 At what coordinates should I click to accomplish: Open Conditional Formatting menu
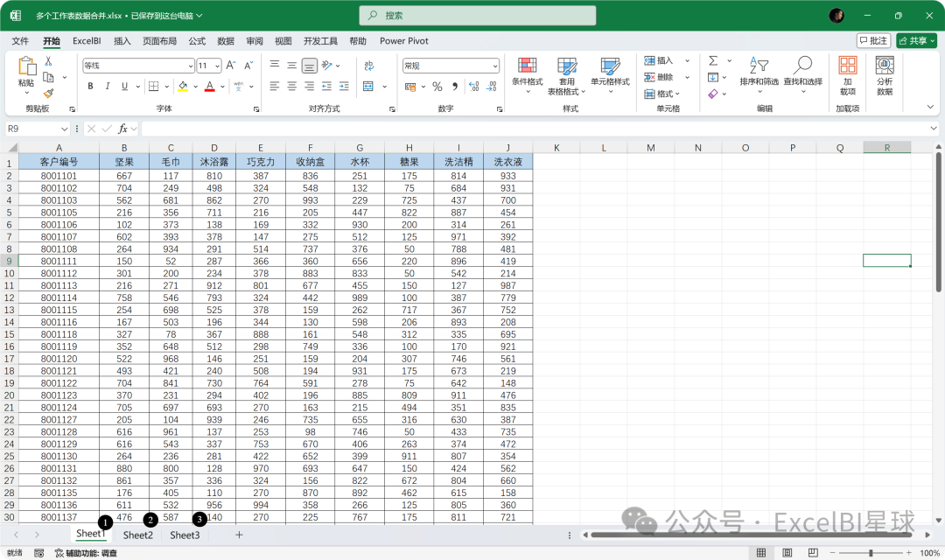pos(528,76)
